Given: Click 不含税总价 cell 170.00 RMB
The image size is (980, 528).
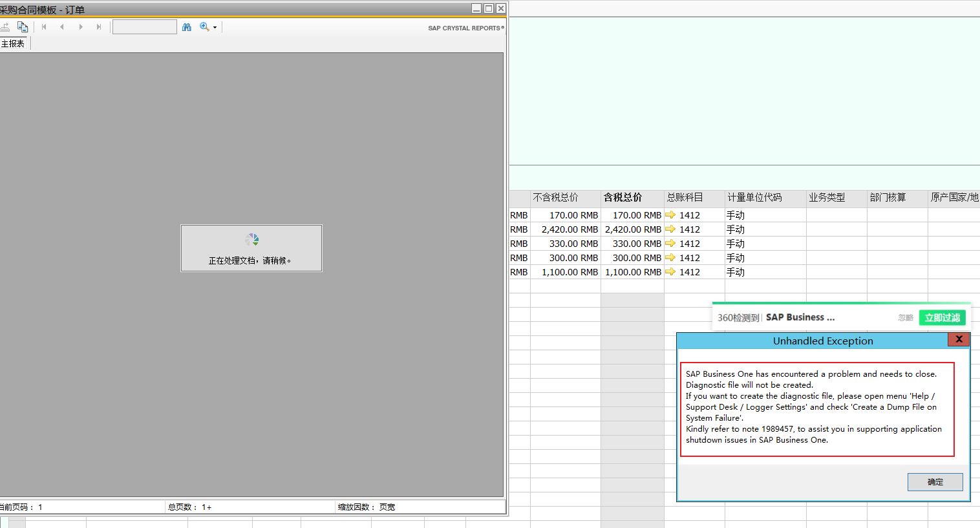Looking at the screenshot, I should 566,215.
